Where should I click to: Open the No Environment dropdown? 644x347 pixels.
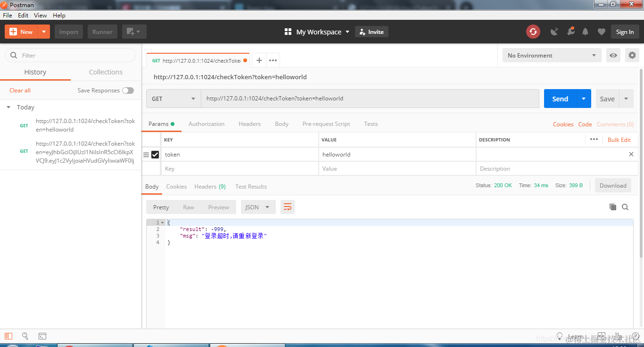click(x=552, y=55)
